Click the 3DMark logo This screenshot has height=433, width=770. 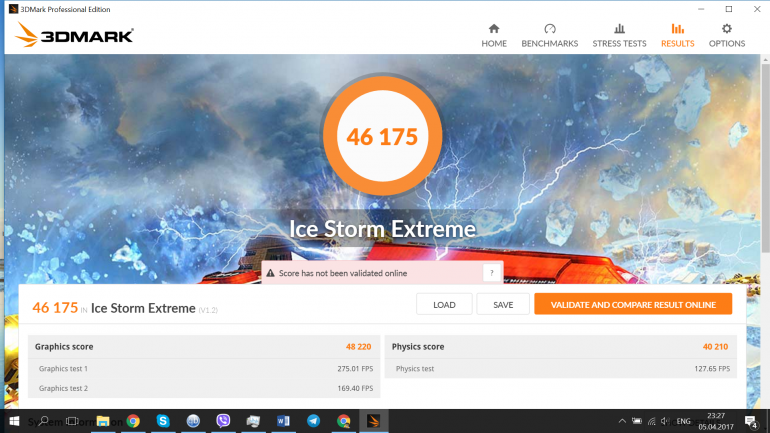coord(74,35)
